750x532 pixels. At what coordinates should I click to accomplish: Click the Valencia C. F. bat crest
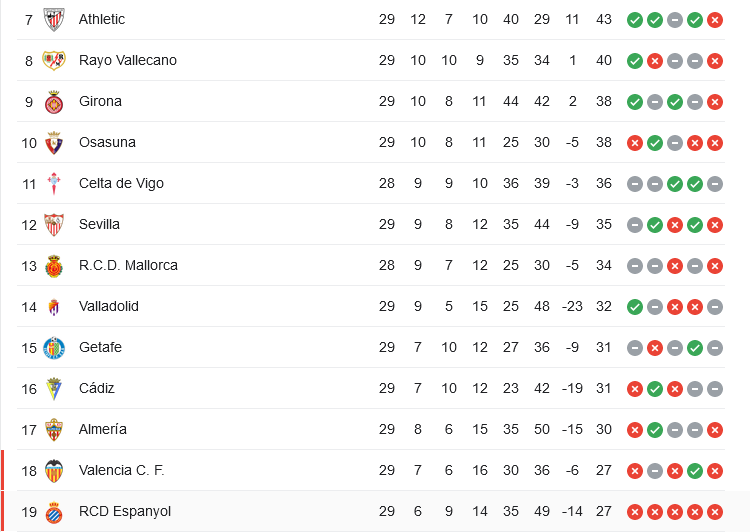point(54,471)
